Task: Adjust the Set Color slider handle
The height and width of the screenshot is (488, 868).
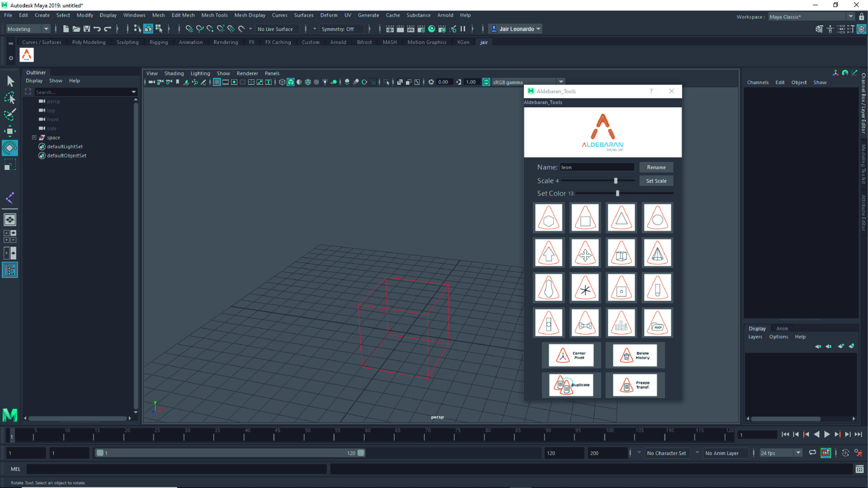Action: click(618, 193)
